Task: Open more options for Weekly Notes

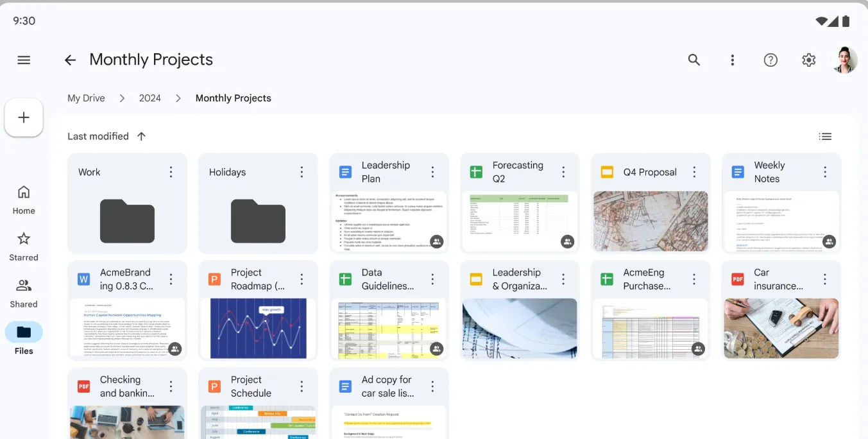Action: [x=825, y=172]
